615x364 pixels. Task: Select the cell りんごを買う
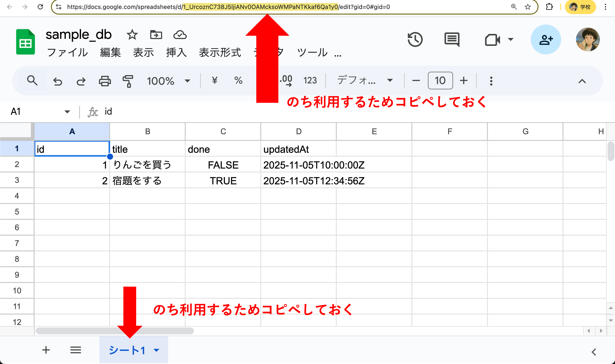tap(147, 164)
